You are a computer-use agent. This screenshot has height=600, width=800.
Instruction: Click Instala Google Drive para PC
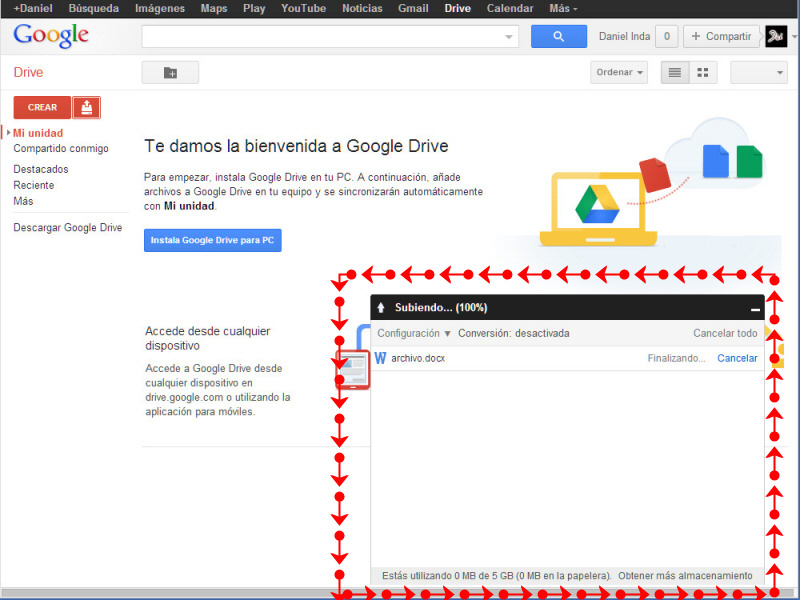click(212, 240)
